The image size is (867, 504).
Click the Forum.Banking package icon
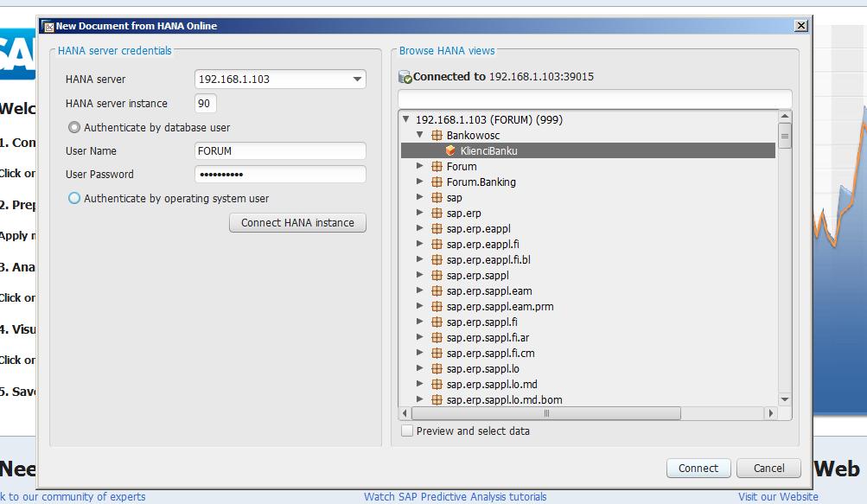pos(437,182)
